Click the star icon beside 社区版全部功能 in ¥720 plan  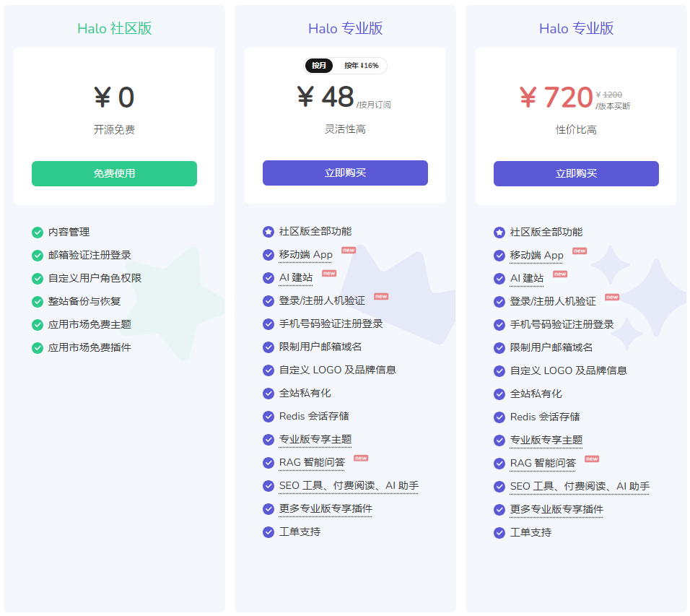[499, 233]
